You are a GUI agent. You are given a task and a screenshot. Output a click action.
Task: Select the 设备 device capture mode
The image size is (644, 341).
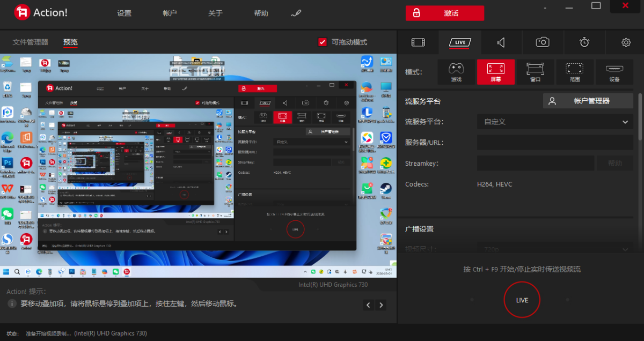tap(614, 72)
